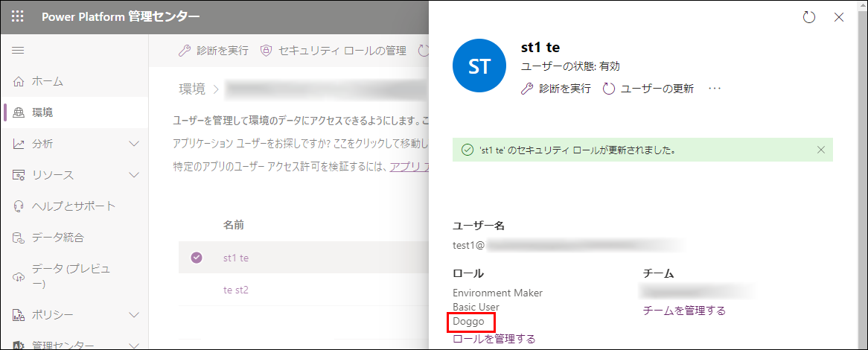Screen dimensions: 868x350
Task: Click the 管理センター icon in the sidebar
Action: coord(19,345)
